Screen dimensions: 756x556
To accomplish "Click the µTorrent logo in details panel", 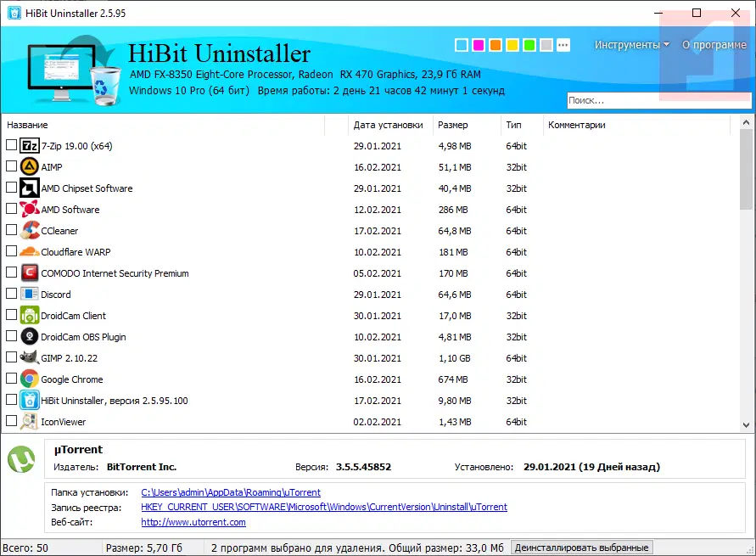I will point(21,459).
